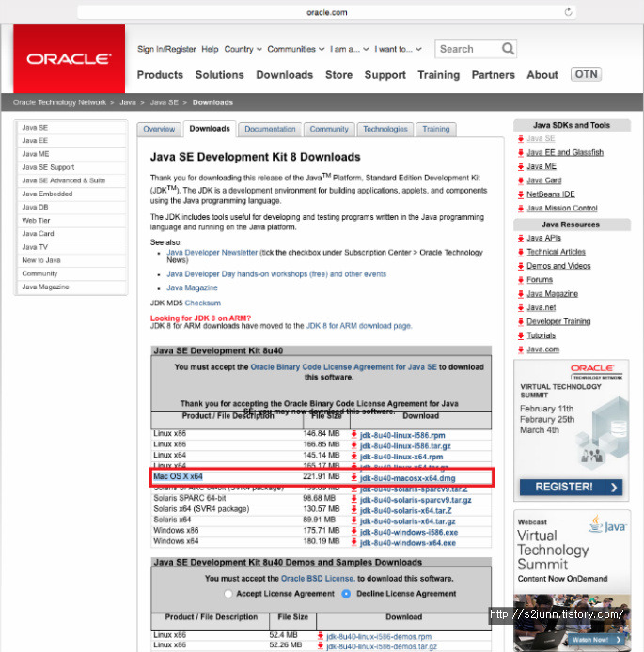This screenshot has width=644, height=652.
Task: Click red arrow icon next to Java APIs
Action: coord(521,239)
